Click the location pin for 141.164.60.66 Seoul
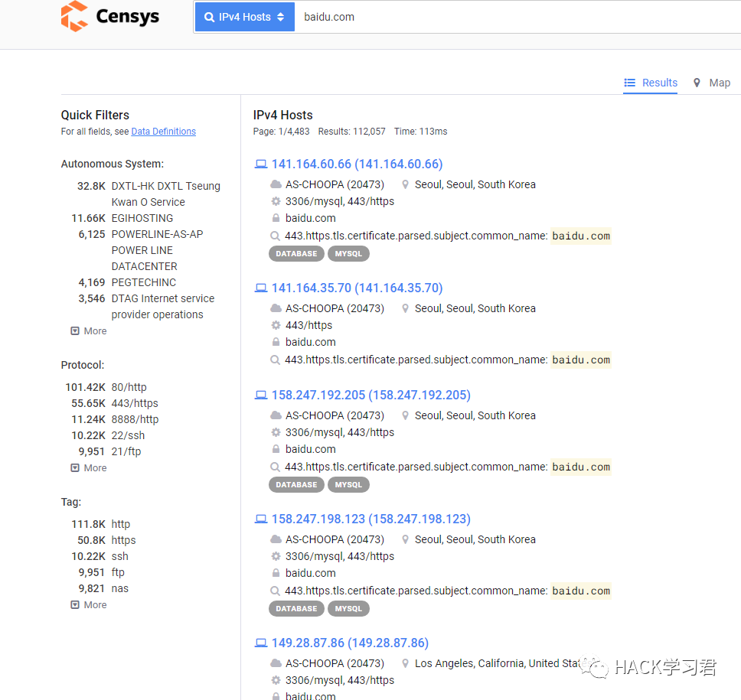741x700 pixels. (x=405, y=184)
